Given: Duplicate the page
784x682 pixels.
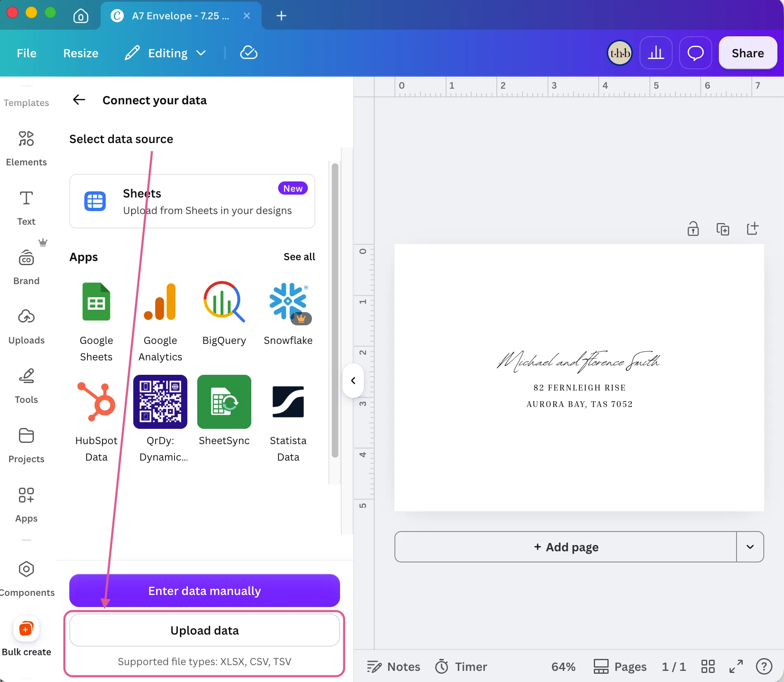Looking at the screenshot, I should pos(723,228).
